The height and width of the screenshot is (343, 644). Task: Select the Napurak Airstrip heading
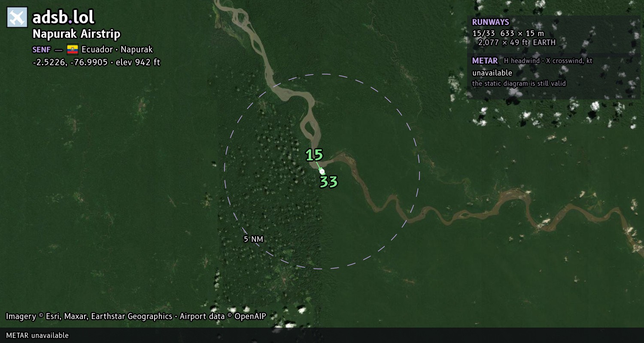pos(76,34)
